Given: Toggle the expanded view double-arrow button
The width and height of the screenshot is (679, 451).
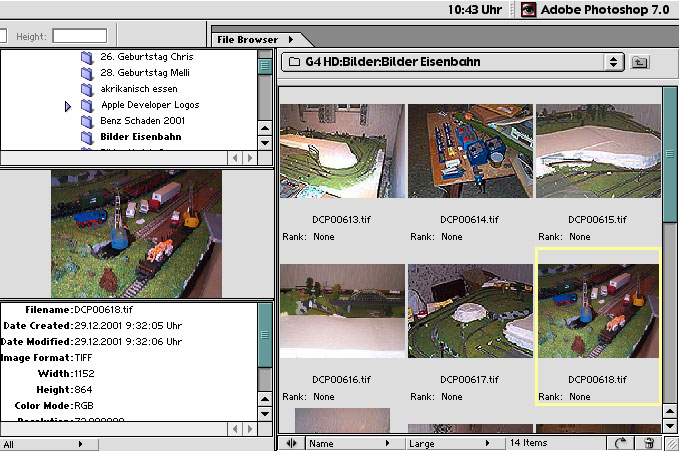Looking at the screenshot, I should point(291,444).
